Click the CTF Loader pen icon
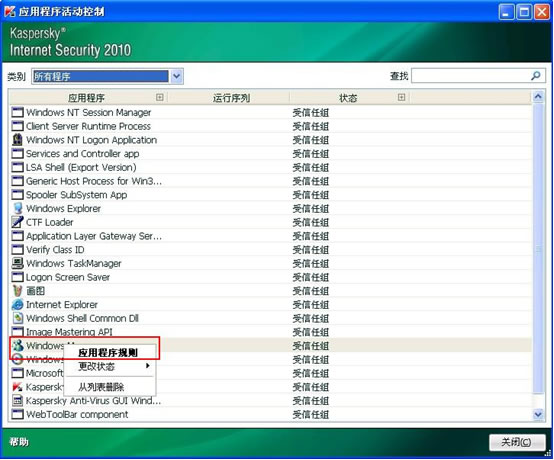Image resolution: width=554 pixels, height=460 pixels. point(17,222)
